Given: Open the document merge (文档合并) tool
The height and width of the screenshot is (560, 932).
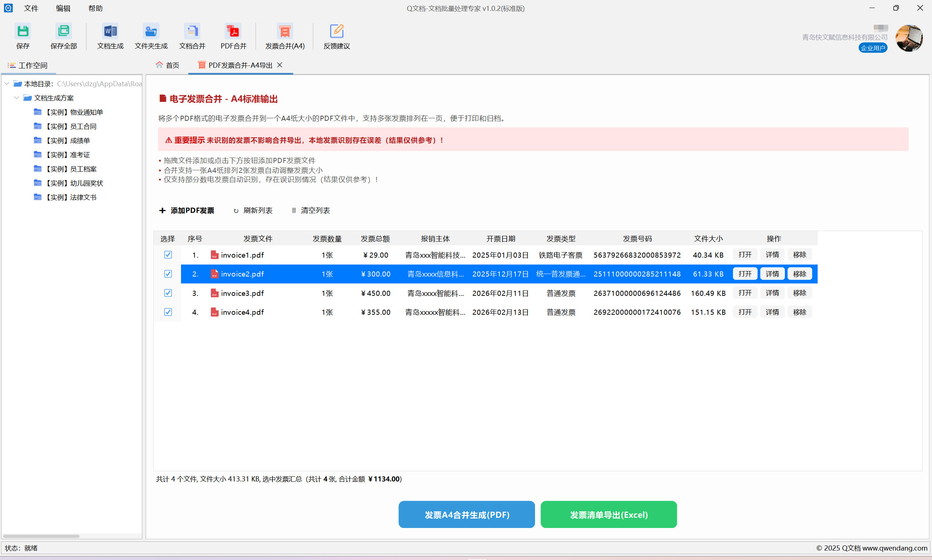Looking at the screenshot, I should coord(192,32).
